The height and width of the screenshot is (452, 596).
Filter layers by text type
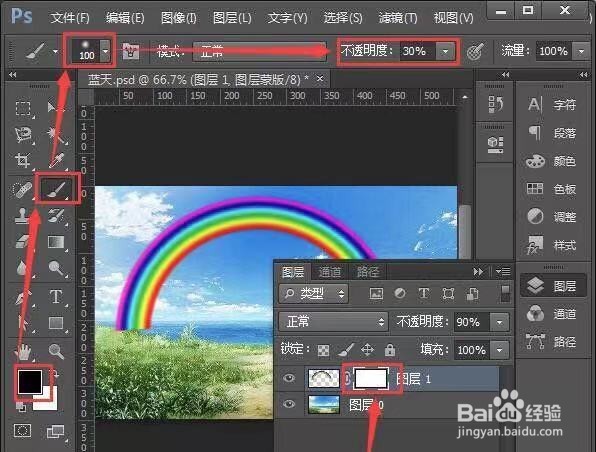tap(424, 293)
